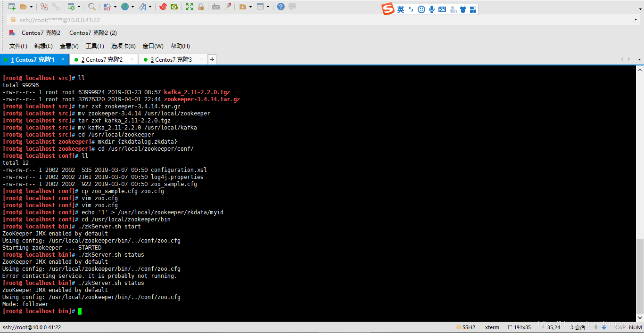Click the Sogou microphone voice input icon
Image resolution: width=644 pixels, height=333 pixels.
click(x=432, y=9)
